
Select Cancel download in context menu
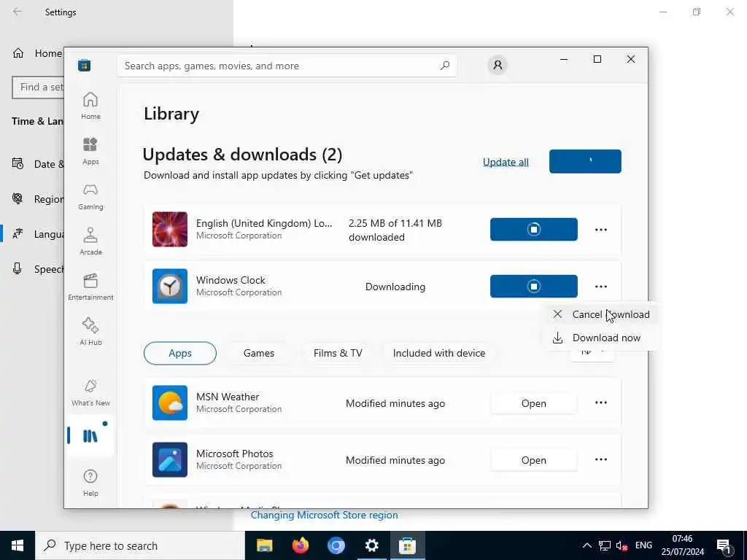pyautogui.click(x=601, y=314)
